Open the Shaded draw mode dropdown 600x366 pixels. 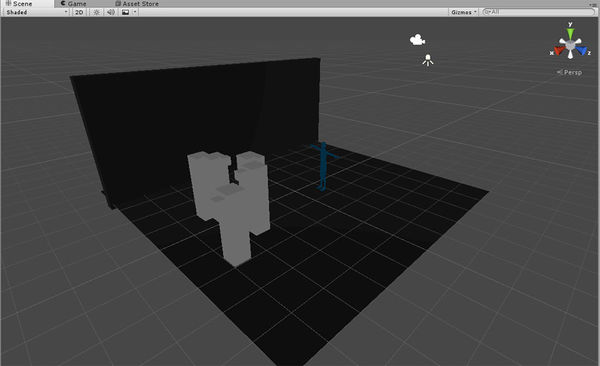pos(36,12)
